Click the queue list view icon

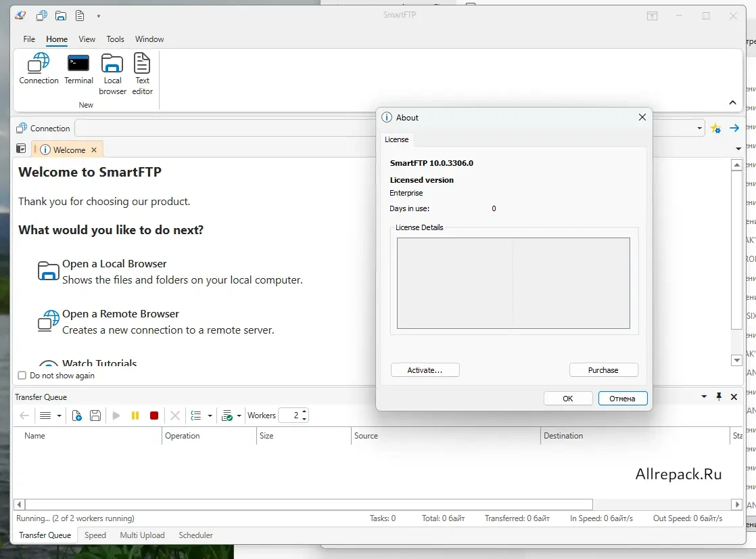[45, 416]
